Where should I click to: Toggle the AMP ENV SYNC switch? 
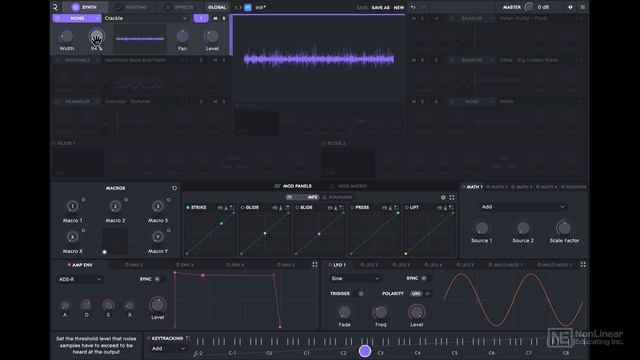[158, 279]
